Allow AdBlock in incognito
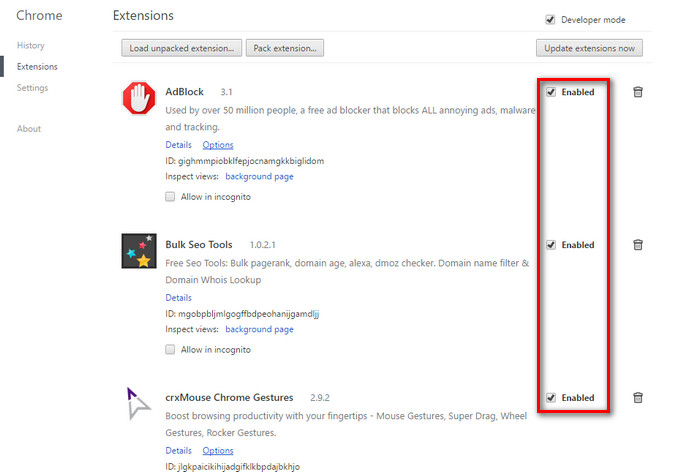This screenshot has width=700, height=472. [170, 196]
